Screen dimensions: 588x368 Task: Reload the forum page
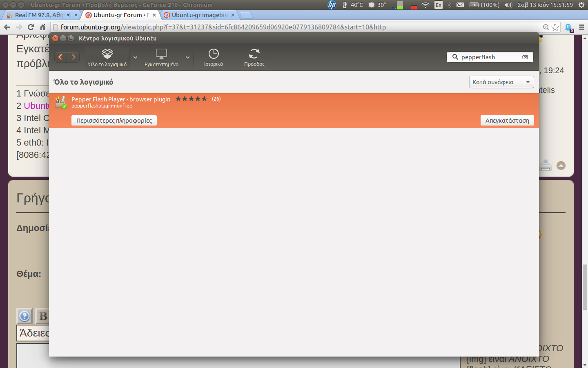[31, 27]
